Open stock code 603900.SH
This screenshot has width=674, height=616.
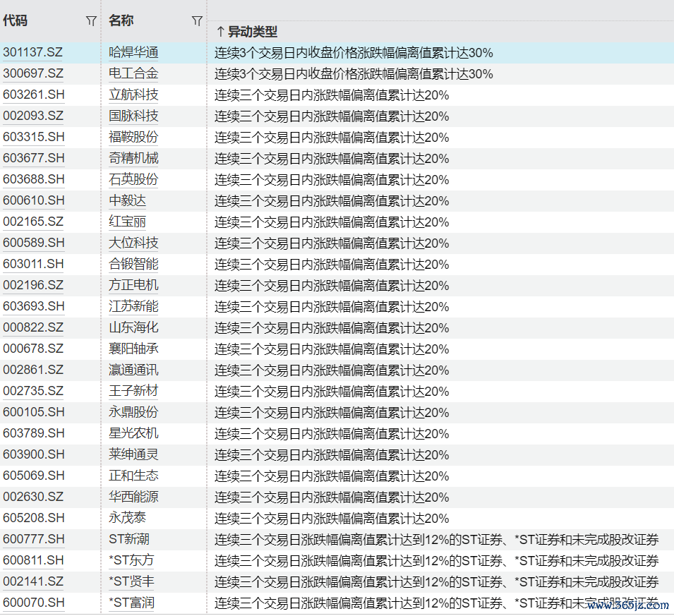[x=33, y=454]
